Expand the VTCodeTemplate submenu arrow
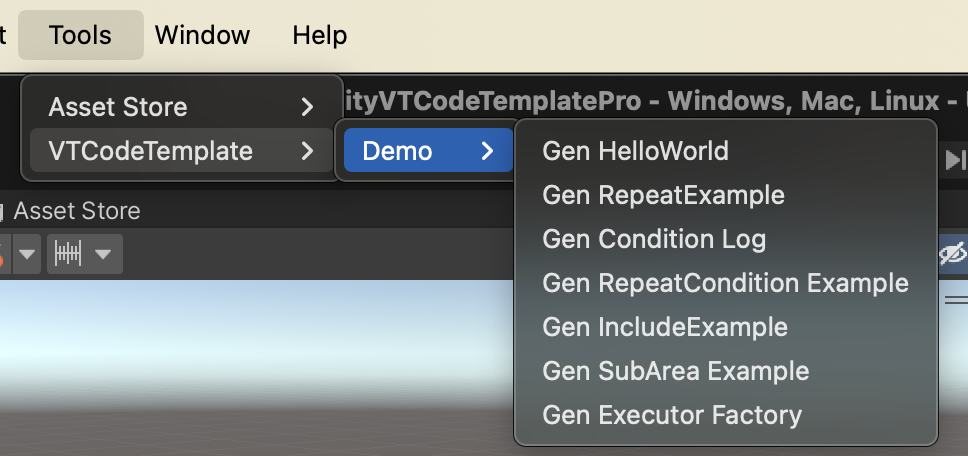The image size is (968, 456). (307, 151)
